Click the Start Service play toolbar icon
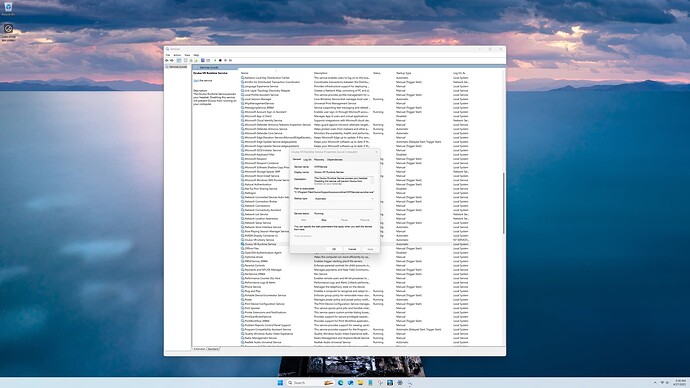This screenshot has width=690, height=388. [215, 60]
